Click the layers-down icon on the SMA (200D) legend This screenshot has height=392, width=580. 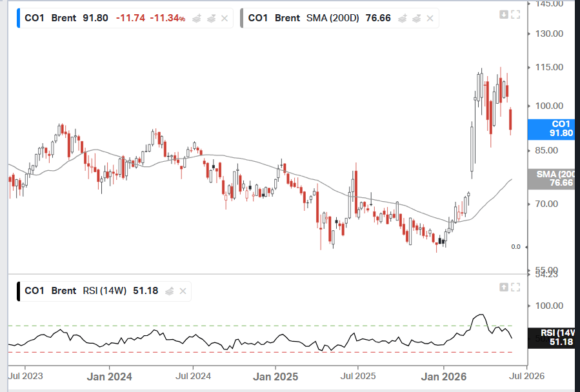(x=417, y=18)
